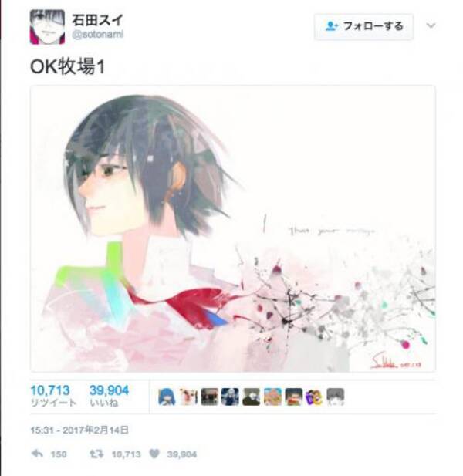Click the blue-haired liker avatar

167,397
